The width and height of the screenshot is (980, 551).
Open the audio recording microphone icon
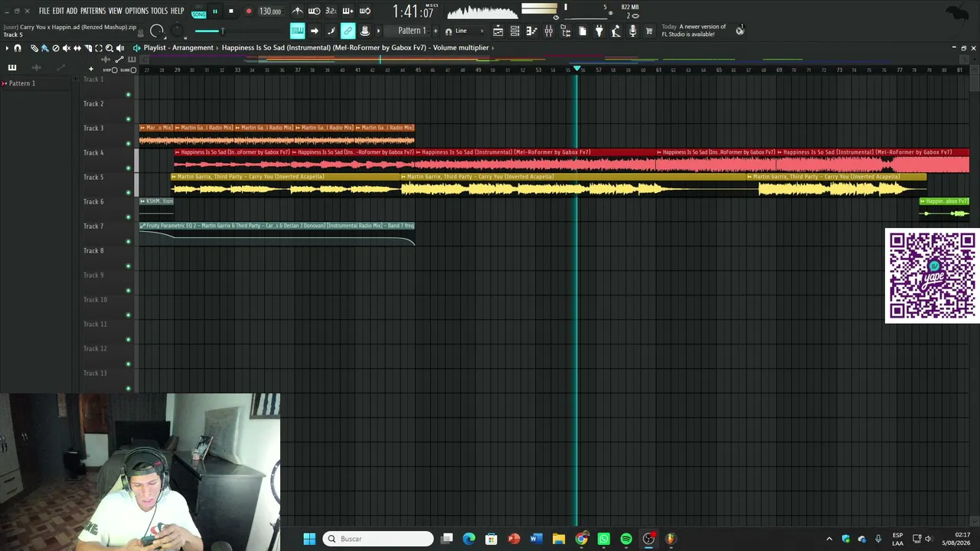click(x=632, y=31)
